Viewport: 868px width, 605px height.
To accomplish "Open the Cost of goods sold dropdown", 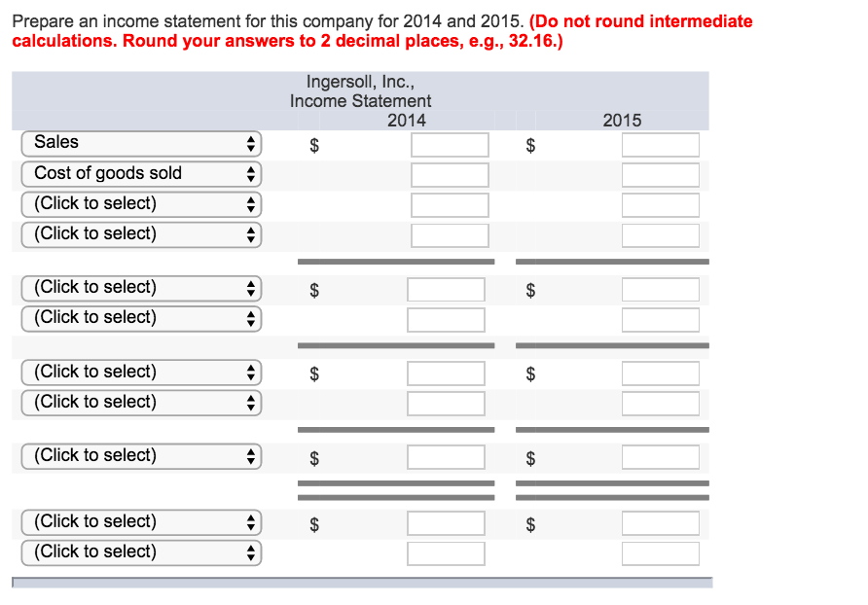I will tap(141, 174).
